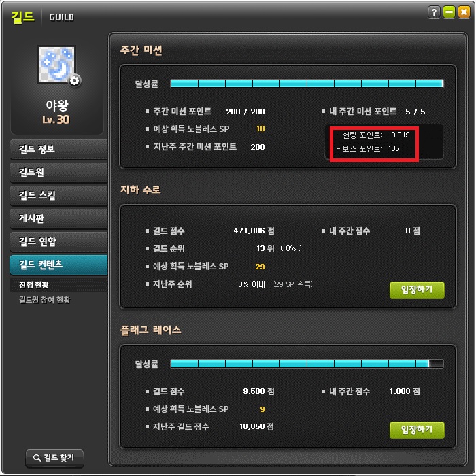Close the guild window with the orange X
476x476 pixels.
[x=464, y=12]
